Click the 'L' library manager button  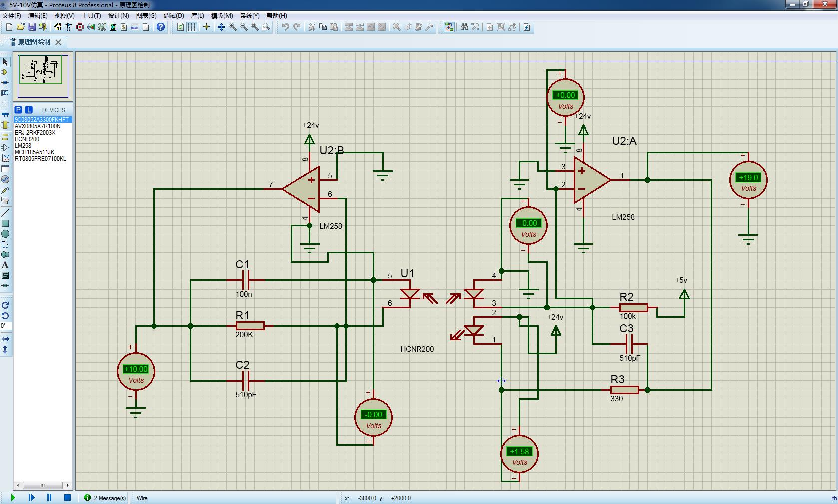click(x=29, y=110)
